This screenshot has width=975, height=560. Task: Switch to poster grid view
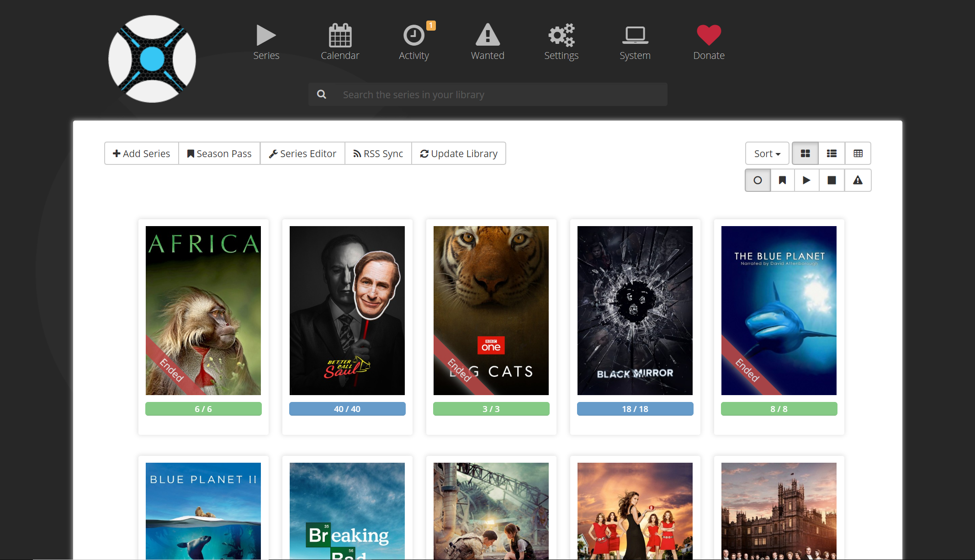point(805,153)
